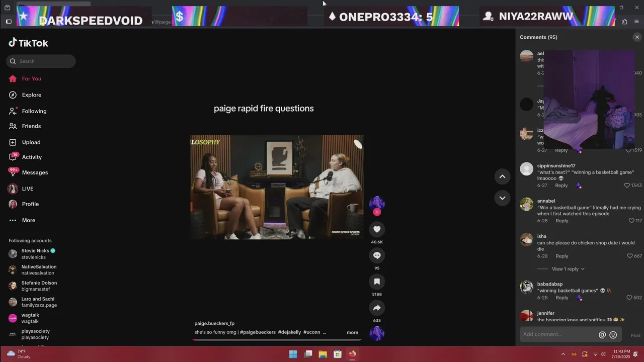Screen dimensions: 644x362
Task: Open the LIVE section
Action: pos(28,189)
